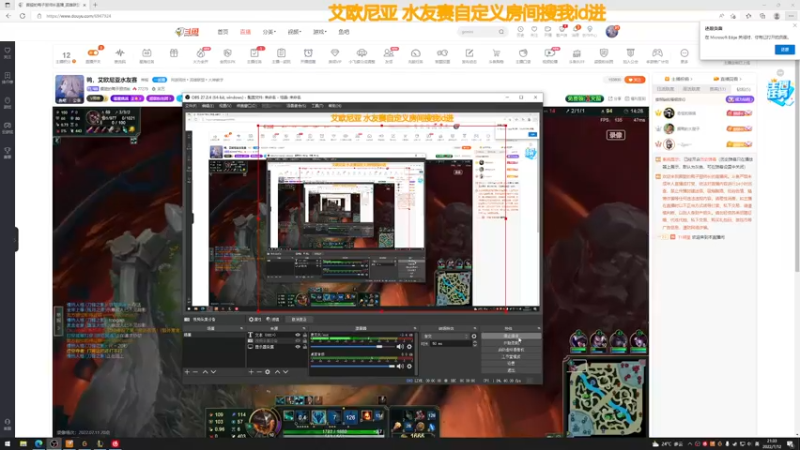Add a scene with OBS scenes plus icon
Screen dimensions: 800x450
pyautogui.click(x=187, y=372)
